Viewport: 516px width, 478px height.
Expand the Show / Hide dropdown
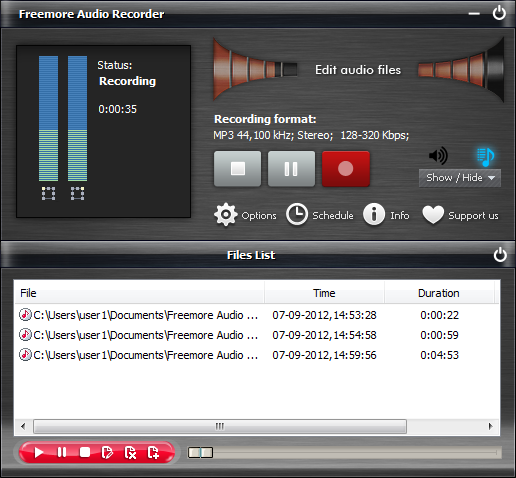(x=460, y=178)
